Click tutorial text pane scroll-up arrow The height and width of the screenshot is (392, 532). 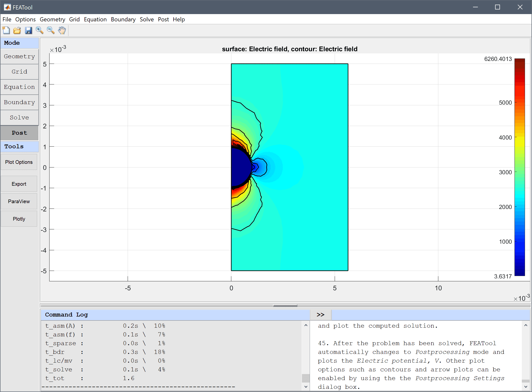tap(526, 325)
